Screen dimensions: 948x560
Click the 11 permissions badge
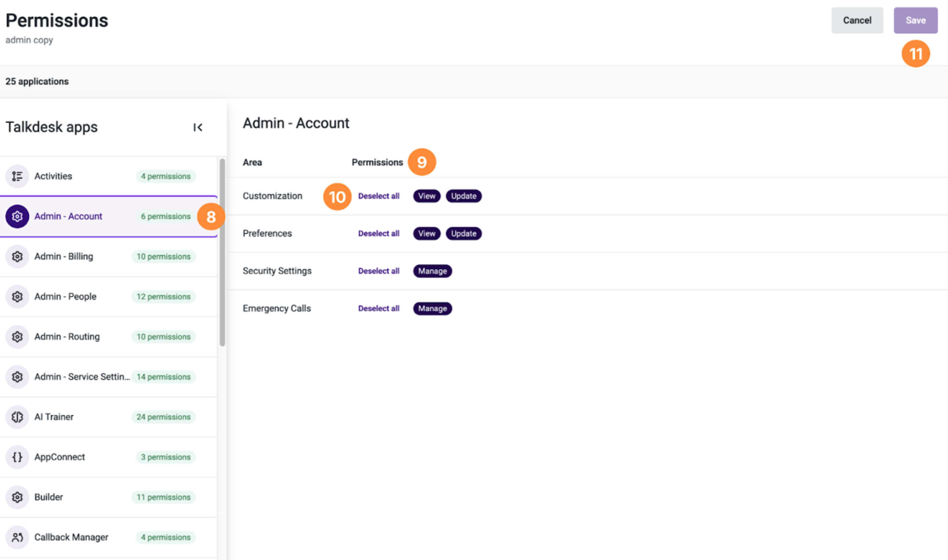[x=163, y=497]
